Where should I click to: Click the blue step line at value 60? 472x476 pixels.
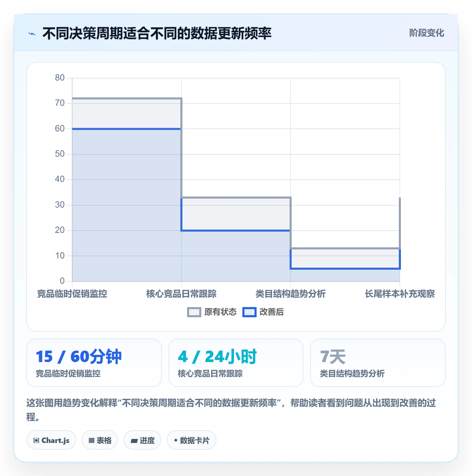(x=127, y=129)
